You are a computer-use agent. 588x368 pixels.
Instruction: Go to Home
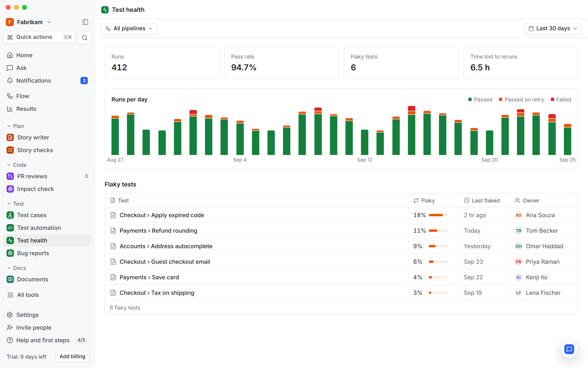pyautogui.click(x=47, y=55)
